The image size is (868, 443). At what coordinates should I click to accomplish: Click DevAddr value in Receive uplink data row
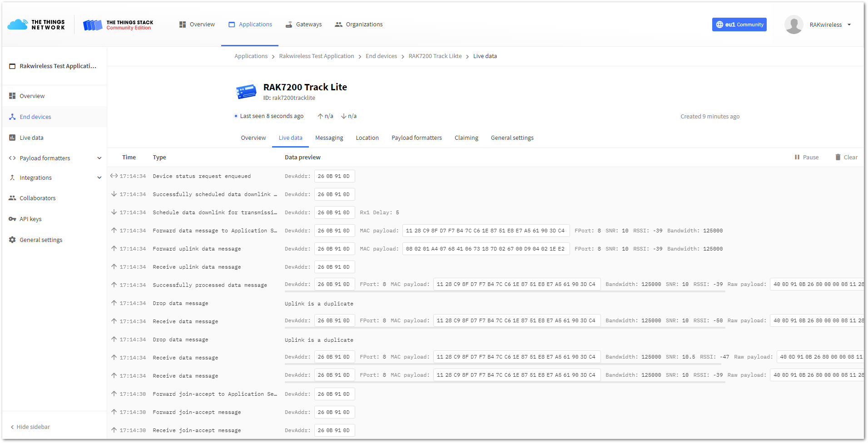tap(334, 267)
